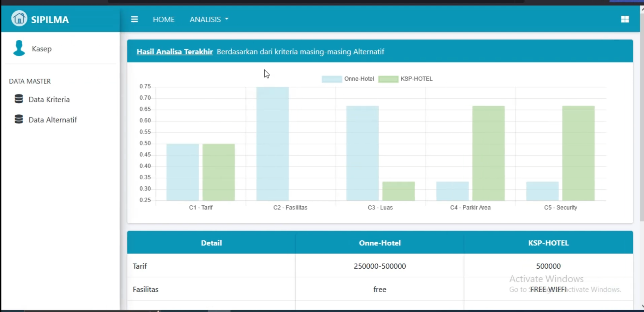The width and height of the screenshot is (644, 312).
Task: Select the Kasep username label
Action: pyautogui.click(x=42, y=49)
